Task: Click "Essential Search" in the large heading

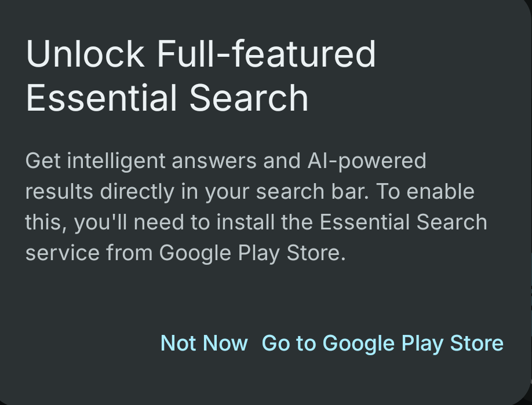Action: click(167, 97)
